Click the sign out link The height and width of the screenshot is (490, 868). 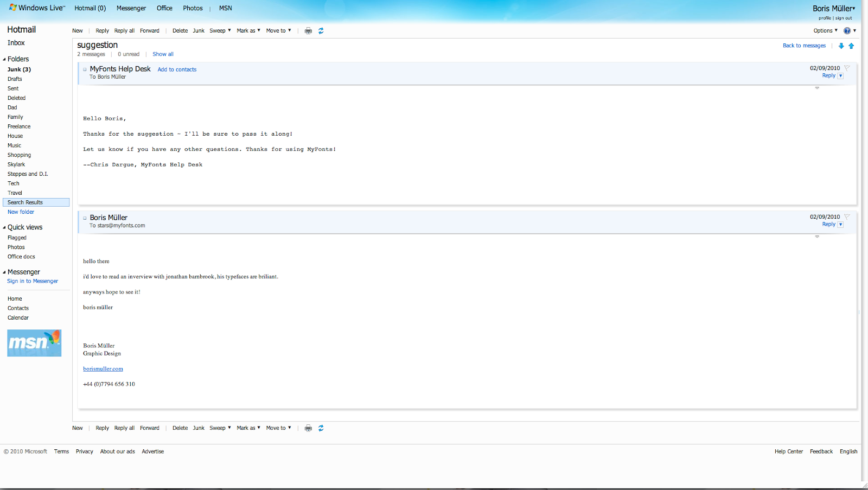[x=844, y=18]
